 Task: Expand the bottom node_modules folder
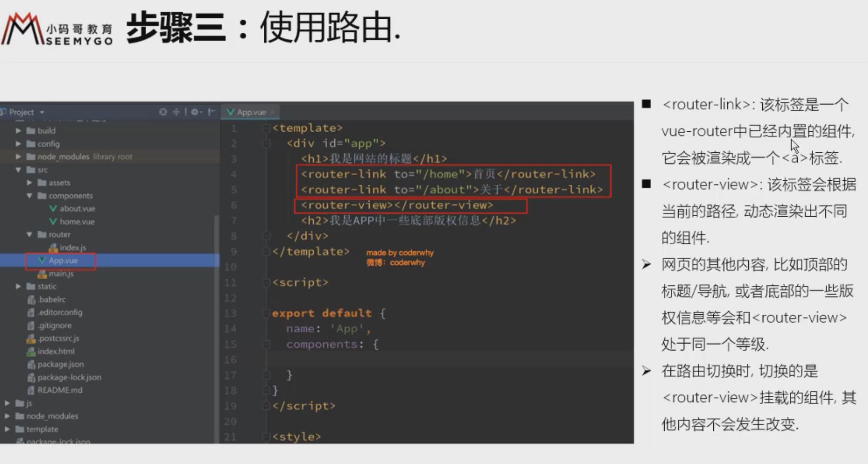pos(7,416)
